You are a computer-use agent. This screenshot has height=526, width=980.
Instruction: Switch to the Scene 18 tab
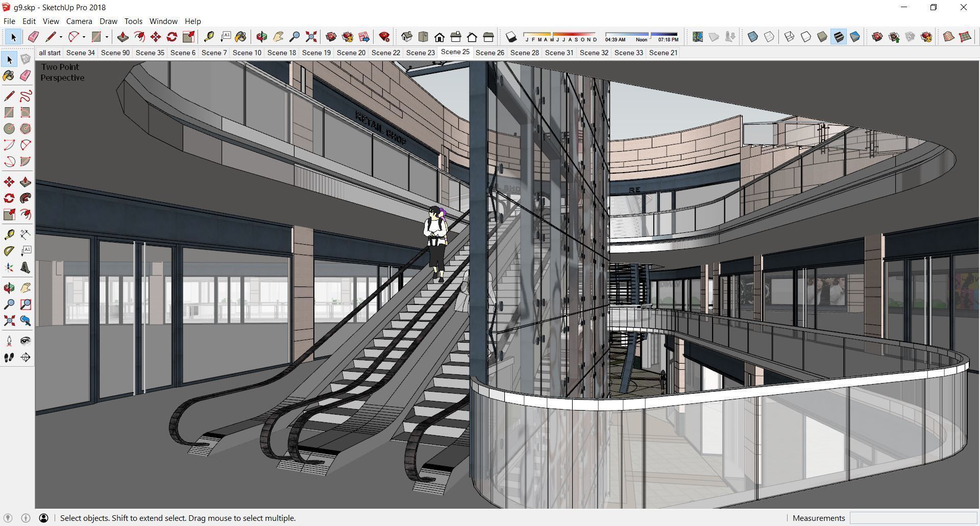(281, 53)
